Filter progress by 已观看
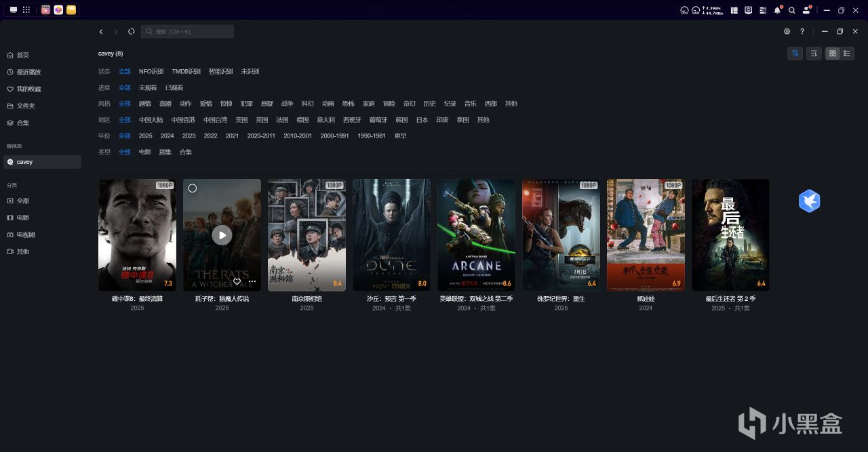This screenshot has width=868, height=452. coord(174,87)
